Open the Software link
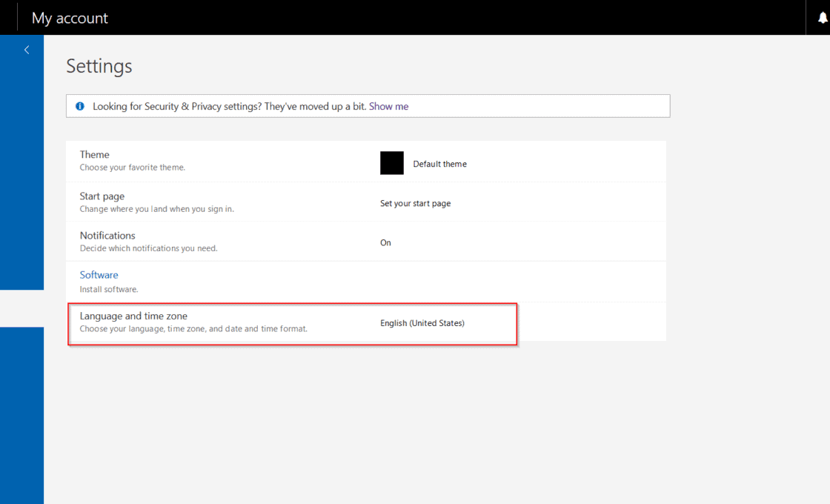Screen dimensions: 830x504 99,275
